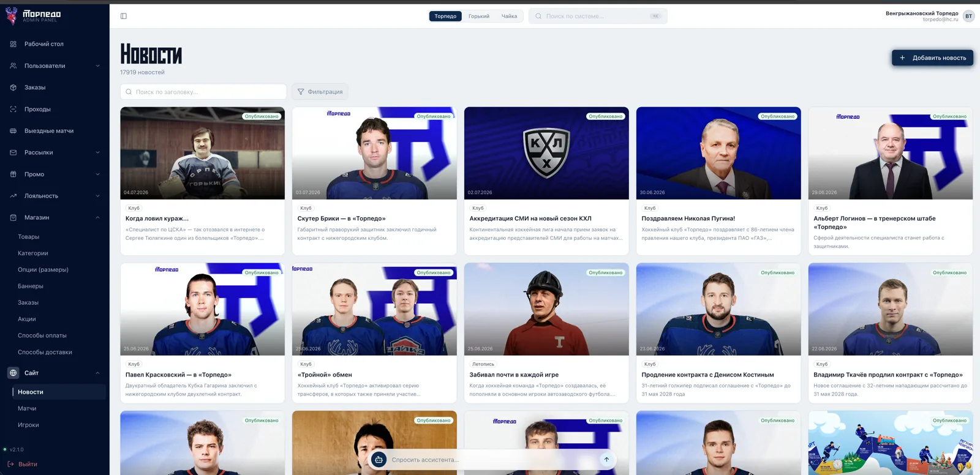This screenshot has width=980, height=475.
Task: Open the Скутер Брики news thumbnail
Action: 374,153
